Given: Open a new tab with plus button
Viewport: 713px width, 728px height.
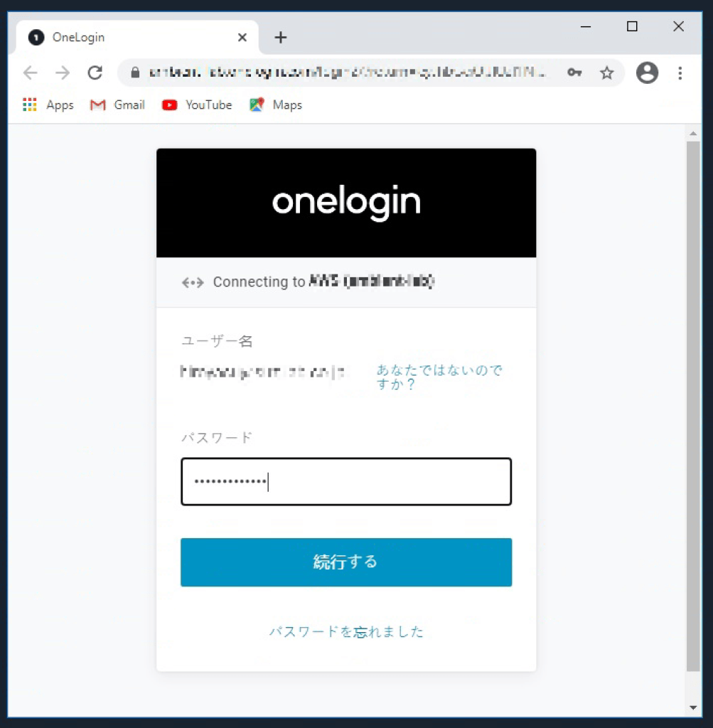Looking at the screenshot, I should [281, 37].
